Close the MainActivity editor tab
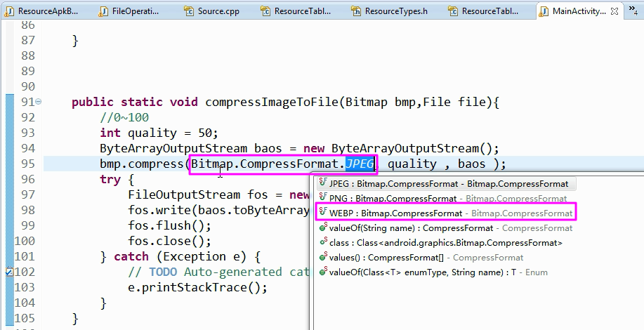 [x=615, y=11]
